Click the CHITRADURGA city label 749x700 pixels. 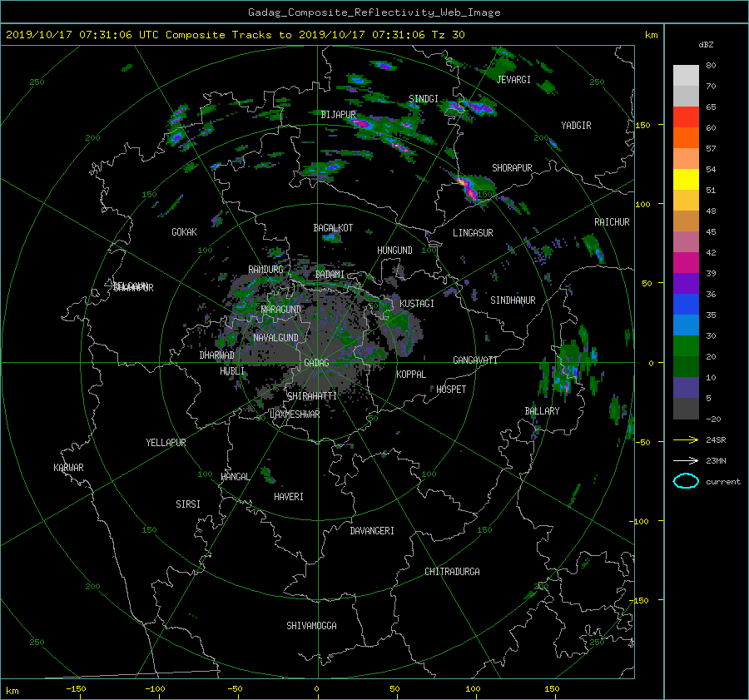click(452, 572)
